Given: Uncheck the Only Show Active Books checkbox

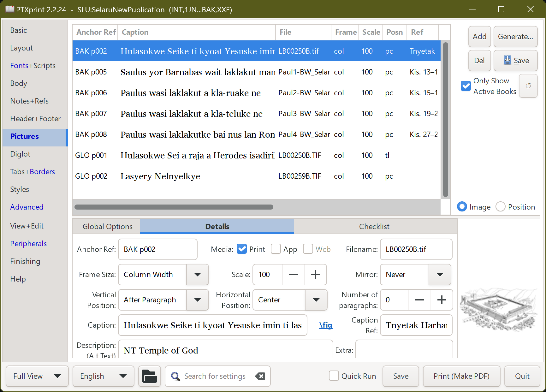Looking at the screenshot, I should [x=466, y=86].
